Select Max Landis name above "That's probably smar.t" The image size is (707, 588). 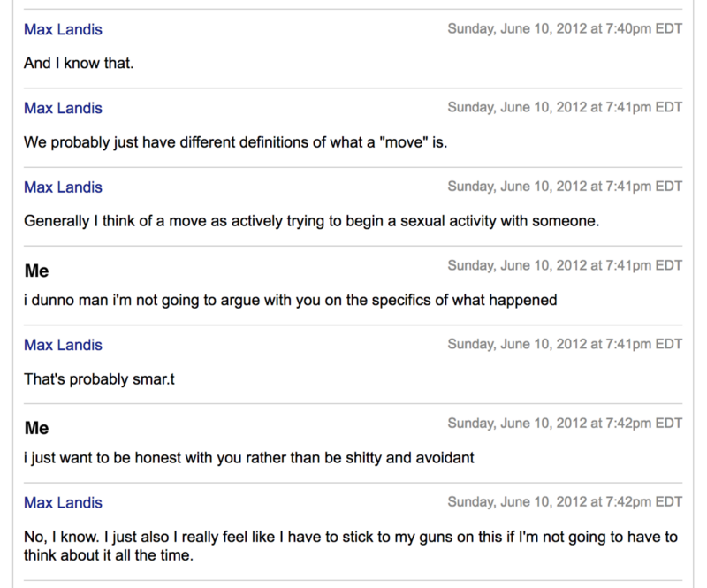(63, 345)
